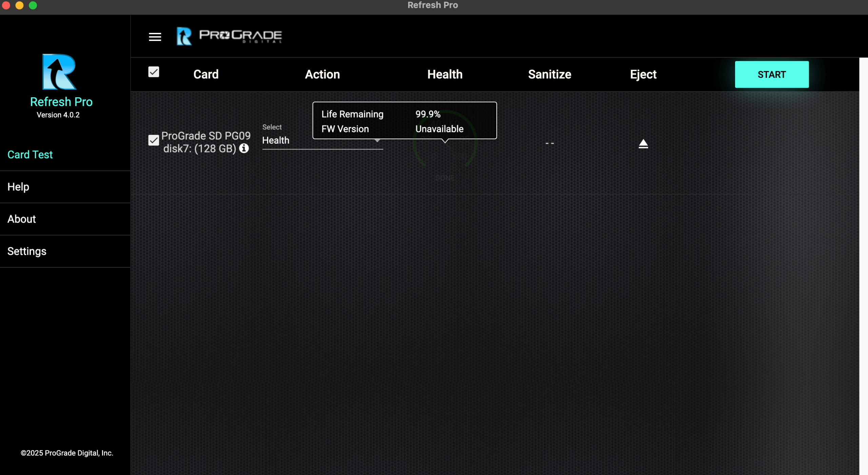Click the Sanitize column header

point(549,74)
